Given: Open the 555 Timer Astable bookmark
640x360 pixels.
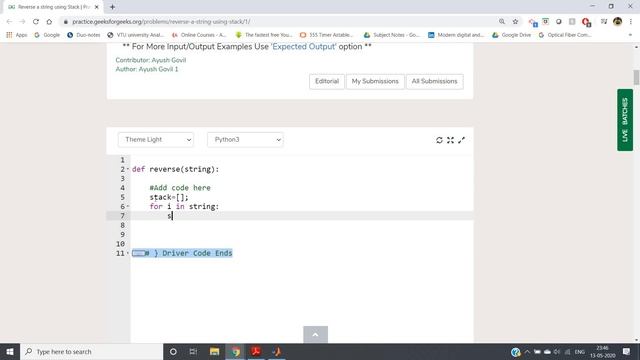Looking at the screenshot, I should 327,35.
